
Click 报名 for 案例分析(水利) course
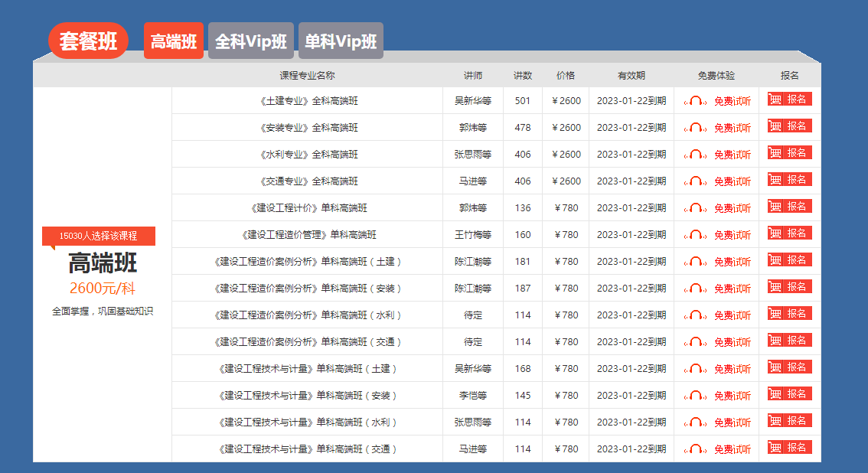[x=789, y=314]
